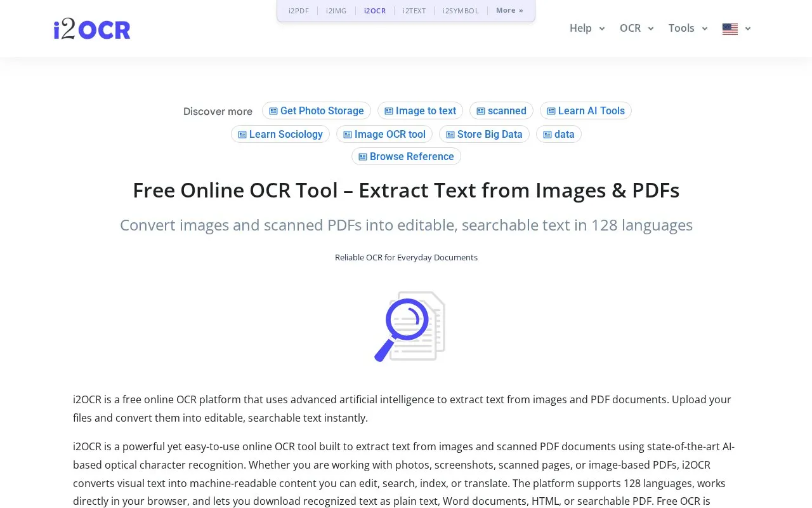Switch to the i2IMG site tab
The height and width of the screenshot is (508, 812).
pos(336,11)
